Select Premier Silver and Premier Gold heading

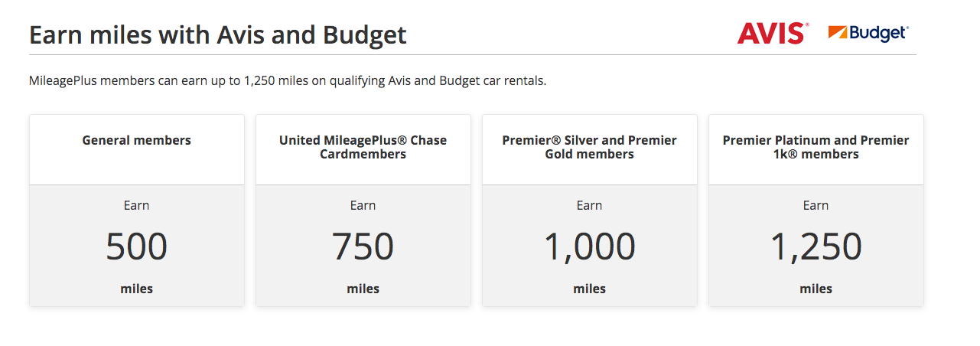589,147
